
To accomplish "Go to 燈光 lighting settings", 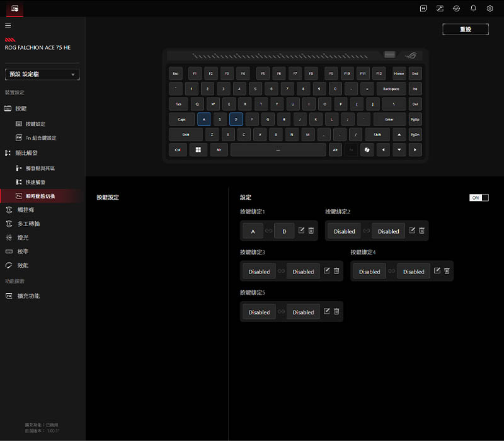I will pyautogui.click(x=22, y=238).
